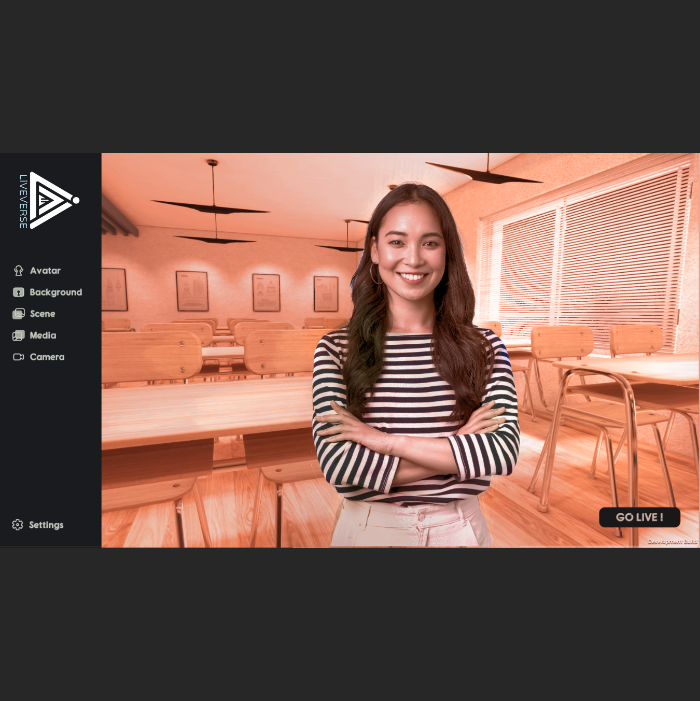Open the Avatar menu item

(x=45, y=271)
